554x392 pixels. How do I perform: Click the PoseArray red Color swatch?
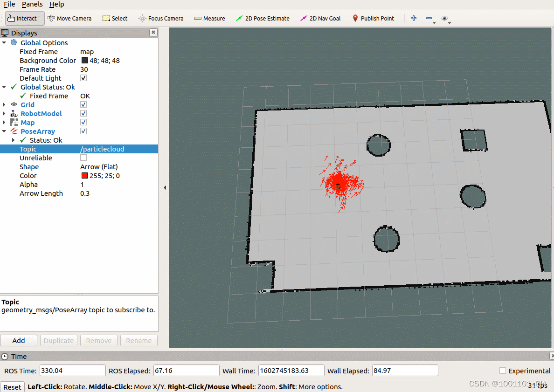click(x=84, y=176)
